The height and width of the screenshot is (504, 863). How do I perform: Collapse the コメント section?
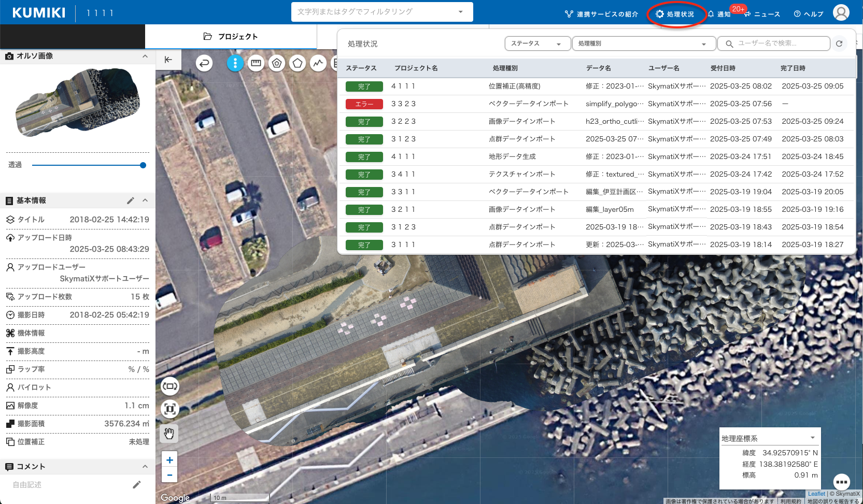click(x=145, y=467)
